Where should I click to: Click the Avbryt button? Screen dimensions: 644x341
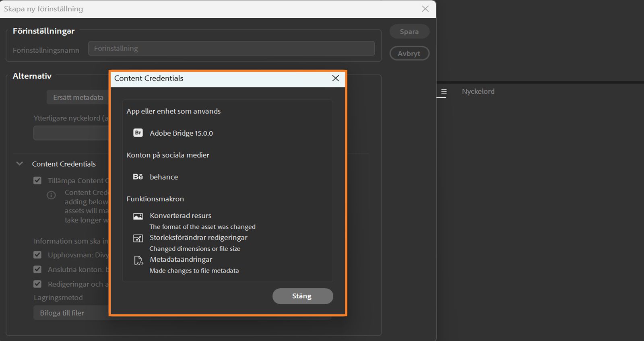click(409, 53)
